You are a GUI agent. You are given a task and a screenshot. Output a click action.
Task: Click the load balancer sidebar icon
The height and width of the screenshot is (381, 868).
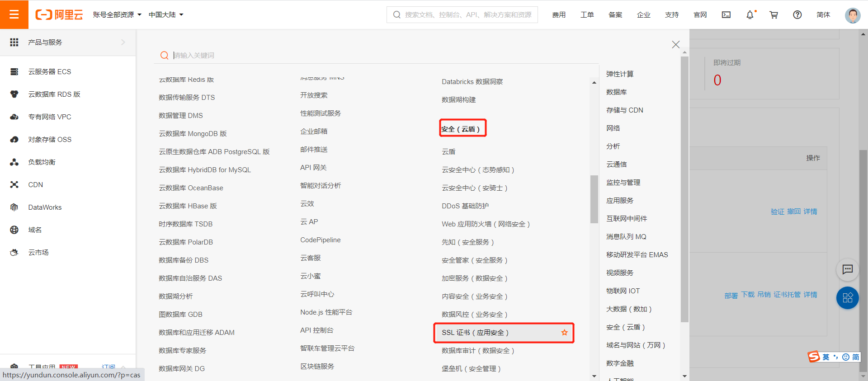[14, 162]
